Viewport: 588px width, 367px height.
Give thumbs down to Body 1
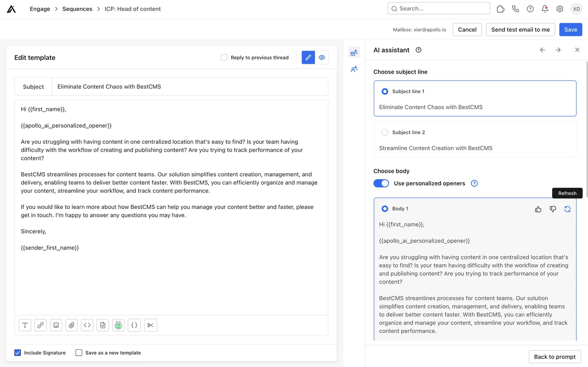coord(553,209)
